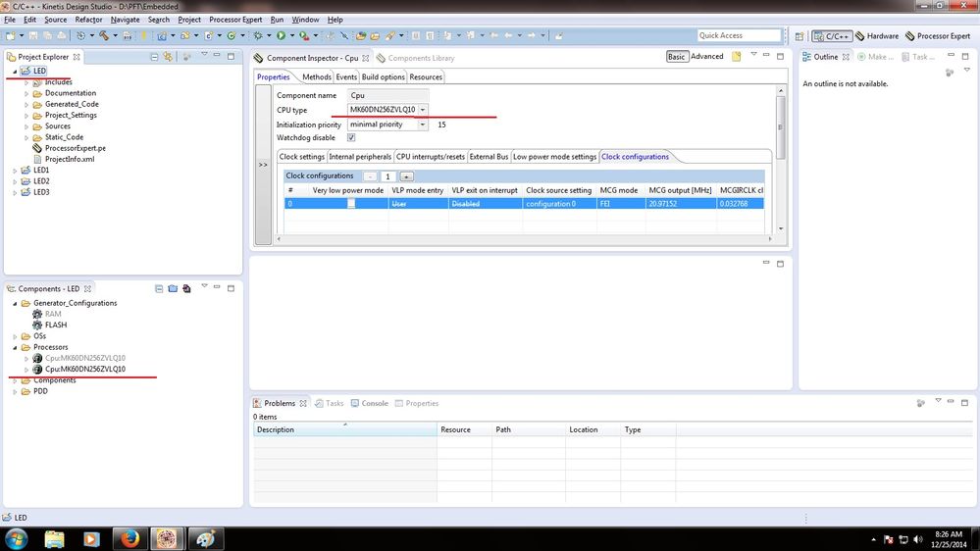Click the volume tray icon
980x551 pixels.
(x=918, y=539)
